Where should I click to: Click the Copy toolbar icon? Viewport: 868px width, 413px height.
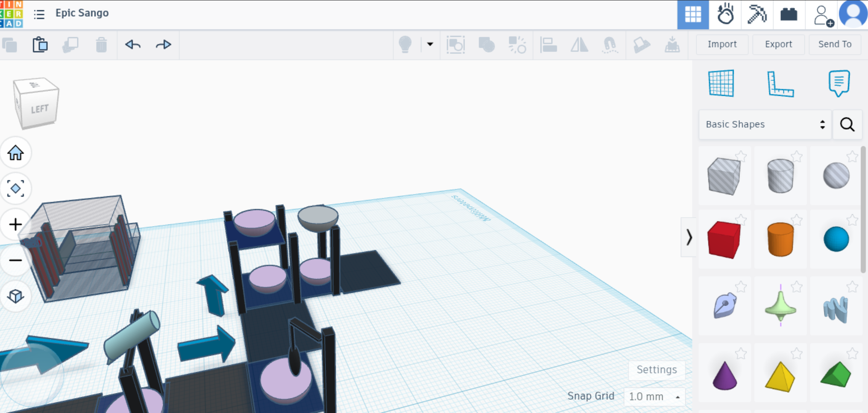(x=10, y=45)
